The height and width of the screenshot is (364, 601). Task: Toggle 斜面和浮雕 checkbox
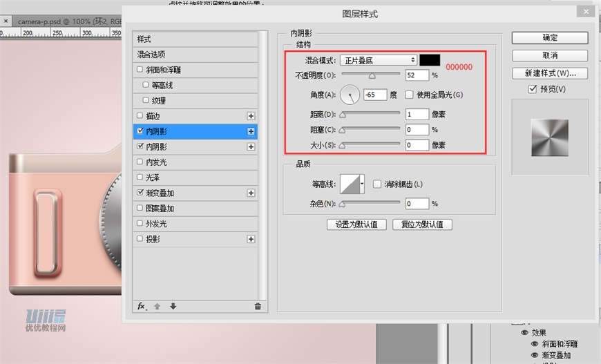pyautogui.click(x=140, y=69)
